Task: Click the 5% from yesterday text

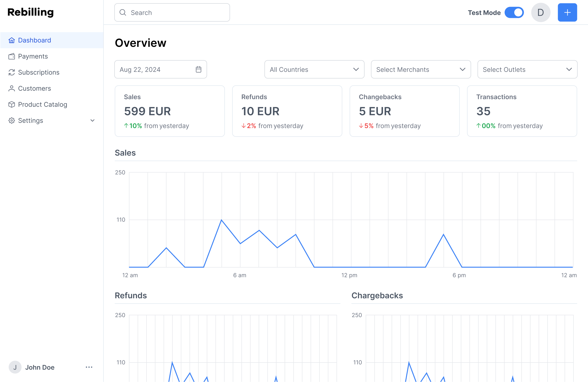Action: click(390, 126)
